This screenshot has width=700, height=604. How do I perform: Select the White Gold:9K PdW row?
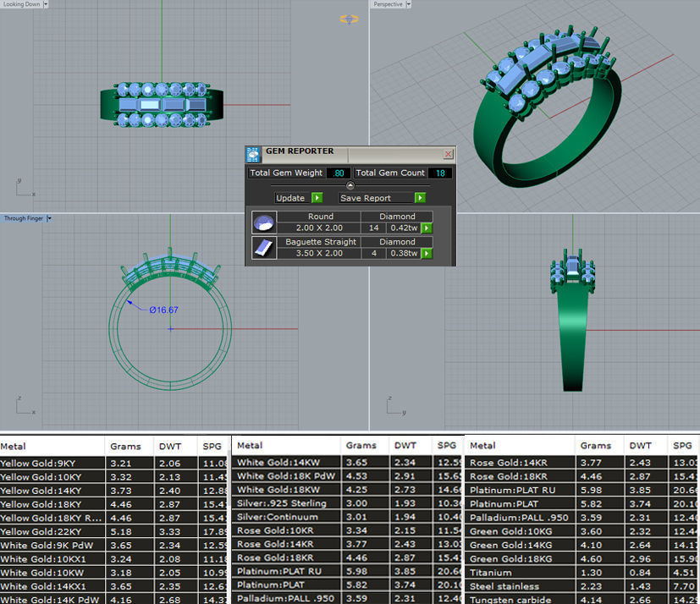[113, 545]
